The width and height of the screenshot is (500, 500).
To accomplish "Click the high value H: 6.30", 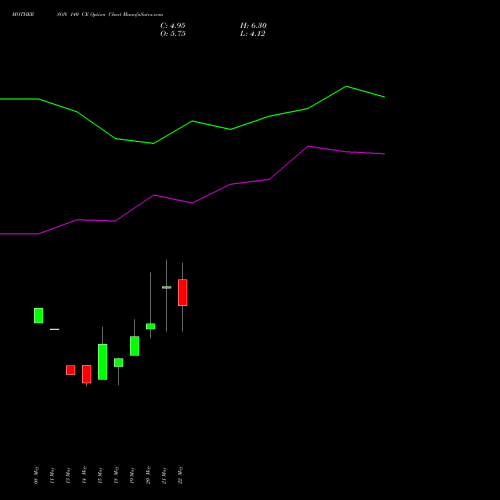I will pos(253,26).
